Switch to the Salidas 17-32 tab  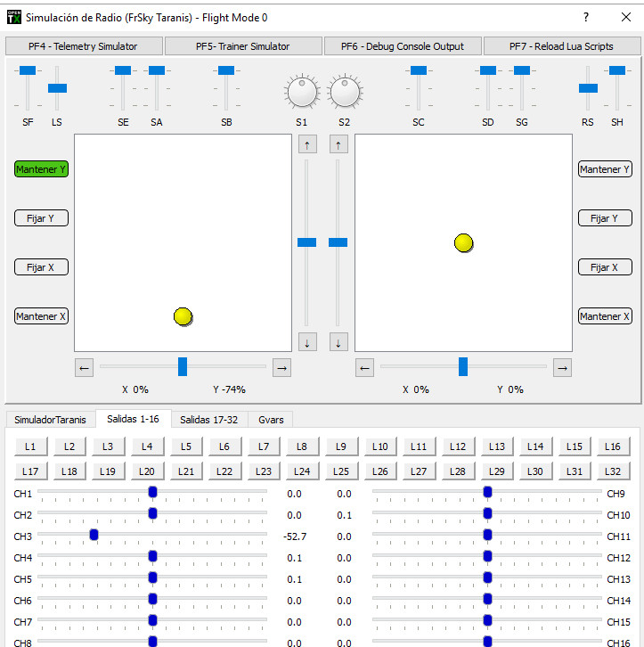coord(208,419)
